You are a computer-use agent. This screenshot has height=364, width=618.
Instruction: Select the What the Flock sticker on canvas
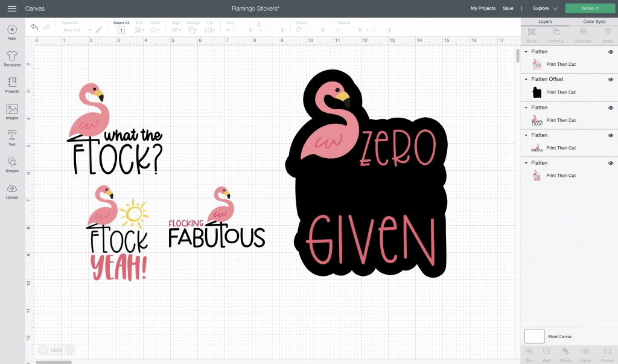tap(115, 129)
